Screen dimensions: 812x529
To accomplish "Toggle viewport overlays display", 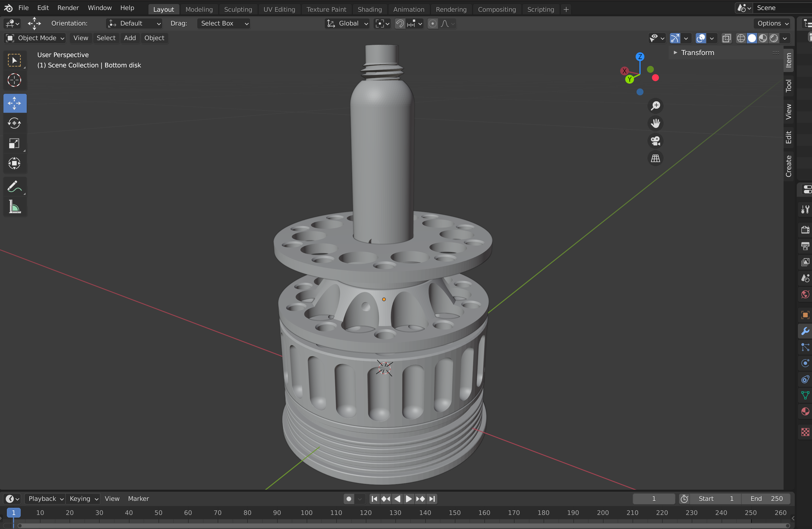I will pyautogui.click(x=700, y=38).
